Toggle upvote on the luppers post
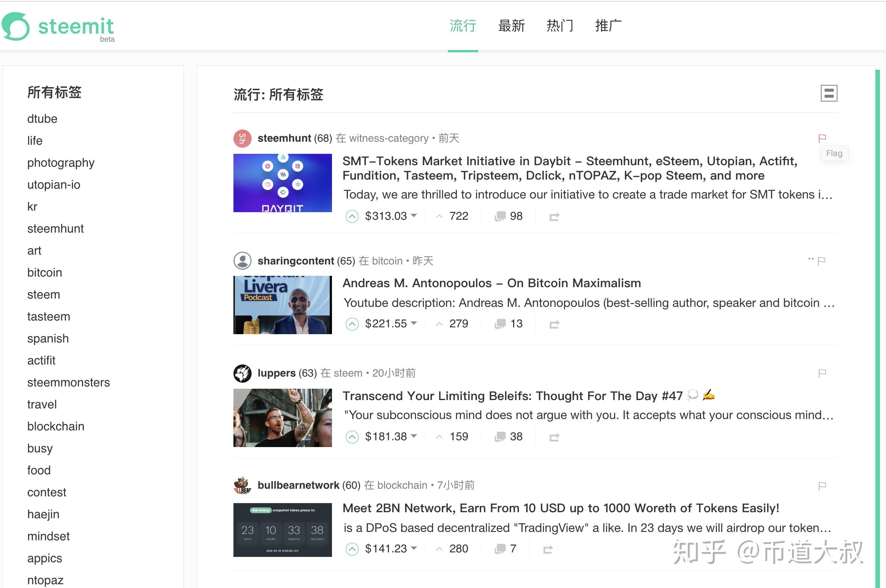 352,436
